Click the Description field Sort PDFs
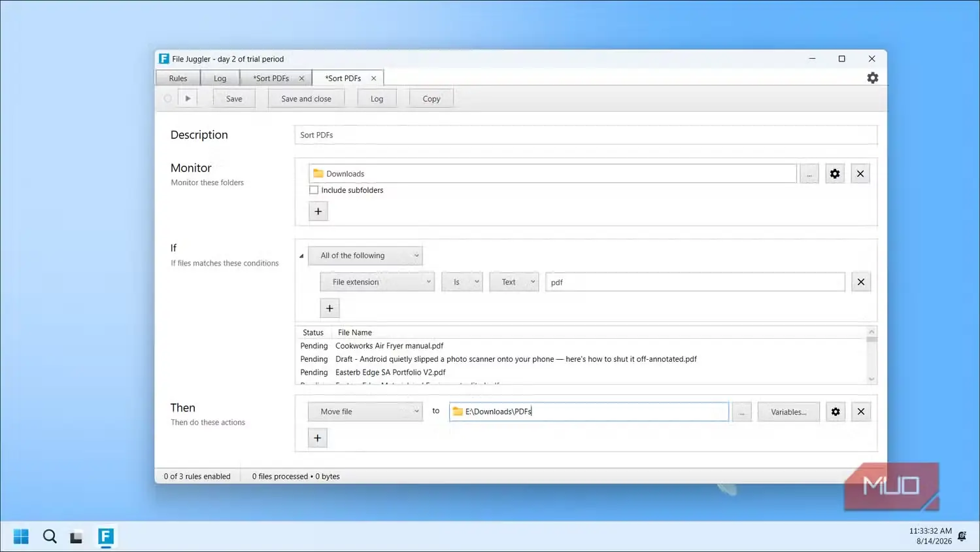This screenshot has width=980, height=552. pyautogui.click(x=586, y=135)
